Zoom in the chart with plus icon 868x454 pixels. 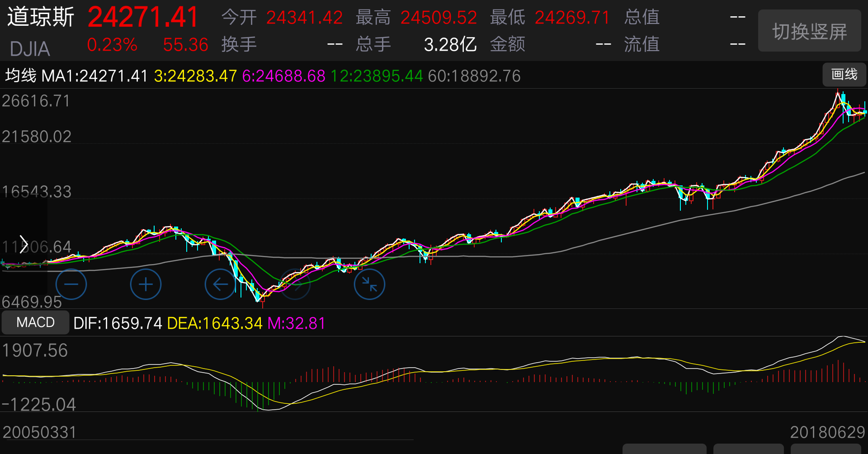pos(146,284)
